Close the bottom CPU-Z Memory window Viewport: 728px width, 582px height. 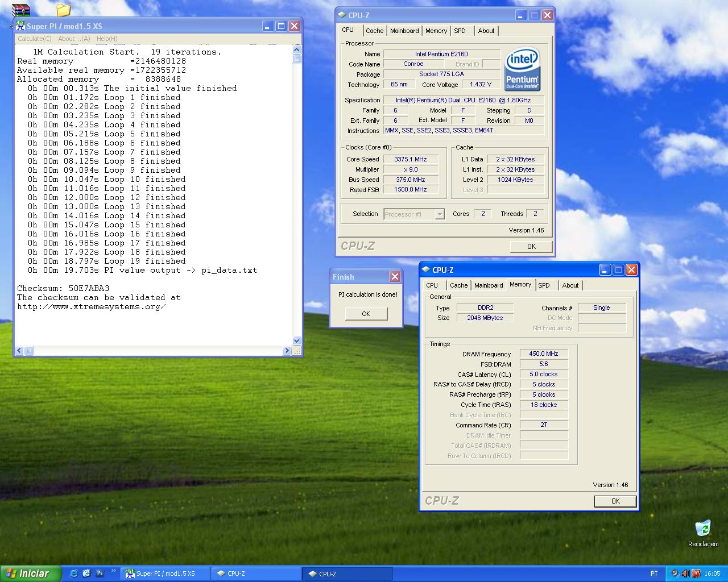(x=631, y=270)
